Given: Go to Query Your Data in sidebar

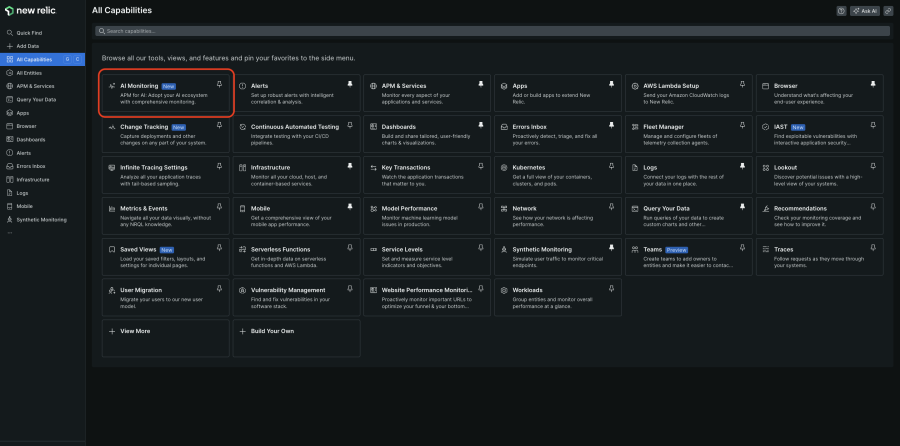Looking at the screenshot, I should (x=36, y=99).
